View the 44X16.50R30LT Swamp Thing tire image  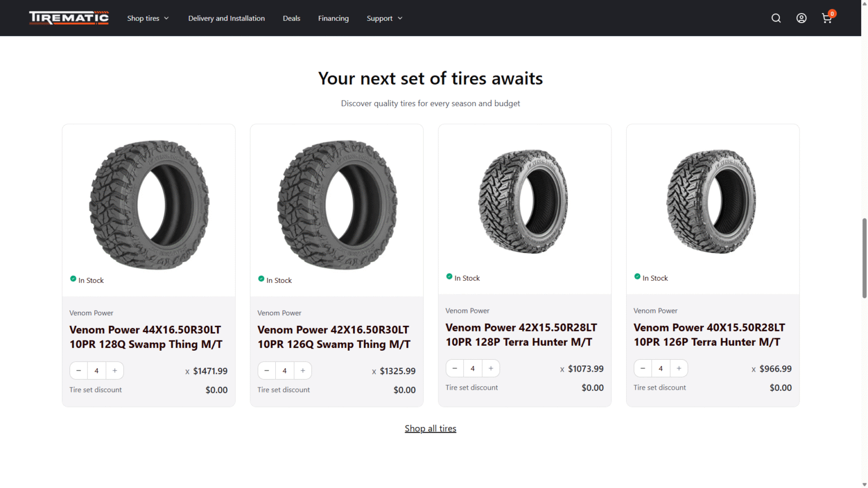[x=149, y=204]
